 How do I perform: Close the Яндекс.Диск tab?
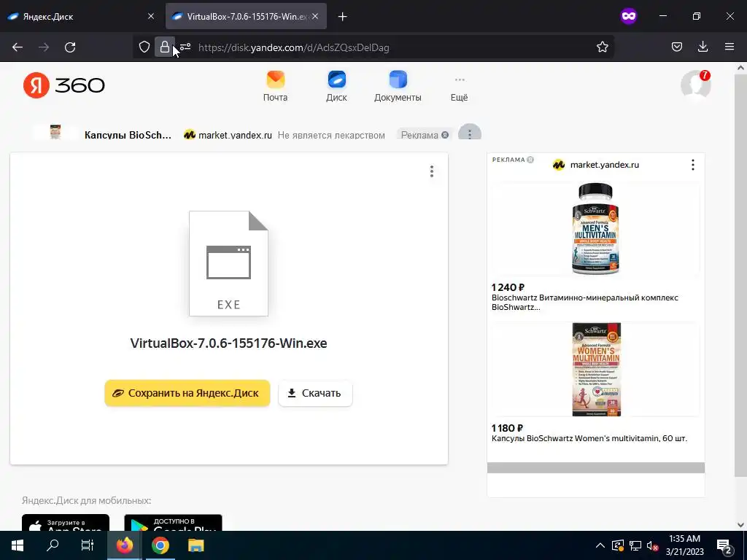click(151, 16)
